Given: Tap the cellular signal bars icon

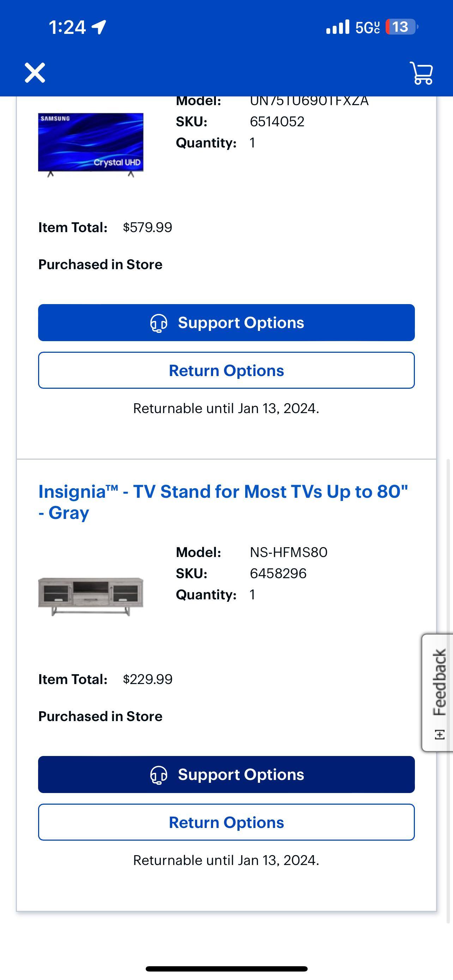Looking at the screenshot, I should pos(337,27).
